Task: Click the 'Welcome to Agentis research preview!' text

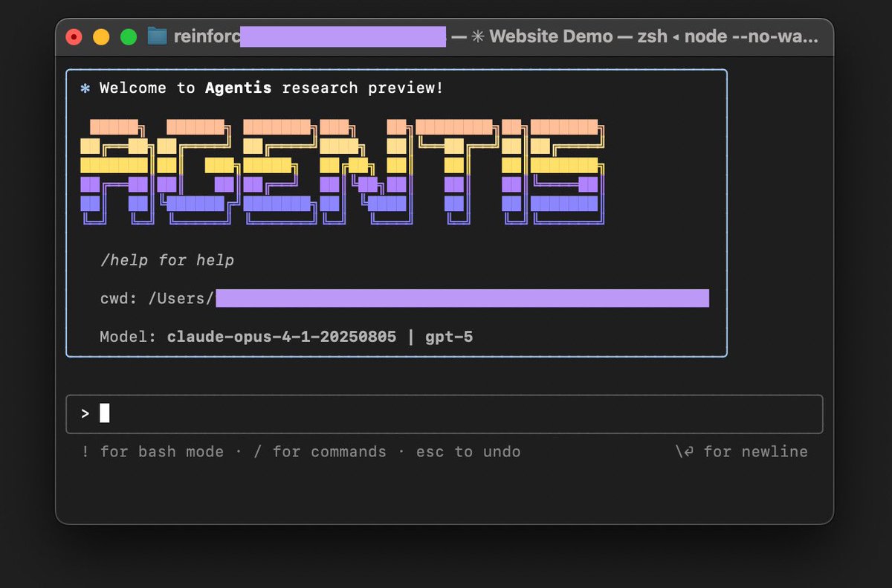Action: coord(271,88)
